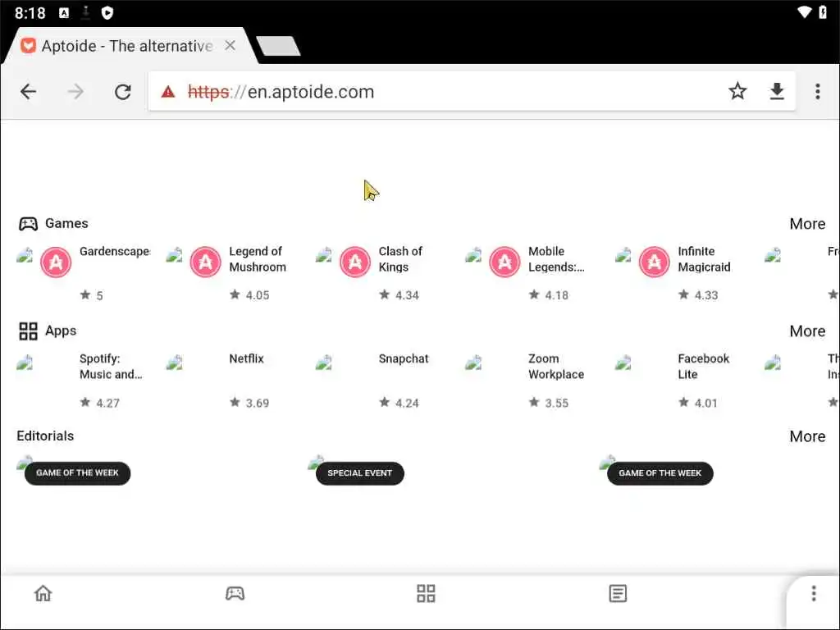
Task: Open Editorials via the bottom news icon
Action: [x=618, y=593]
